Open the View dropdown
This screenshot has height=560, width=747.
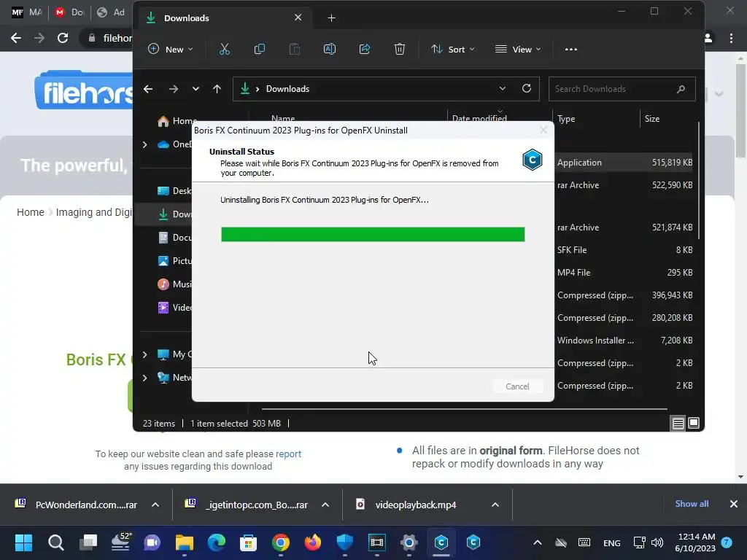pos(518,49)
